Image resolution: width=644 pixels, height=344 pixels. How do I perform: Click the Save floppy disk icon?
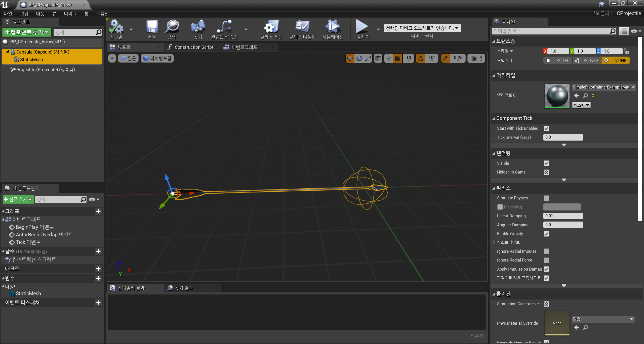coord(152,27)
